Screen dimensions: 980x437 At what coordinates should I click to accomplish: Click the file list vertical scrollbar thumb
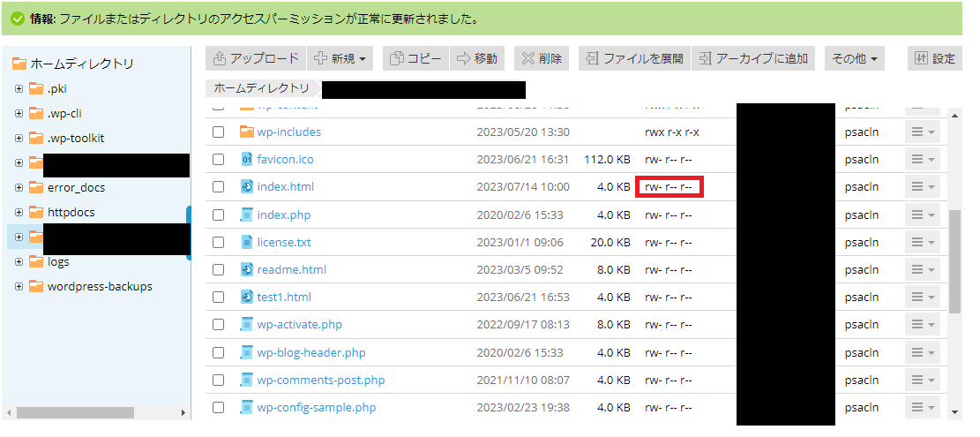coord(954,260)
